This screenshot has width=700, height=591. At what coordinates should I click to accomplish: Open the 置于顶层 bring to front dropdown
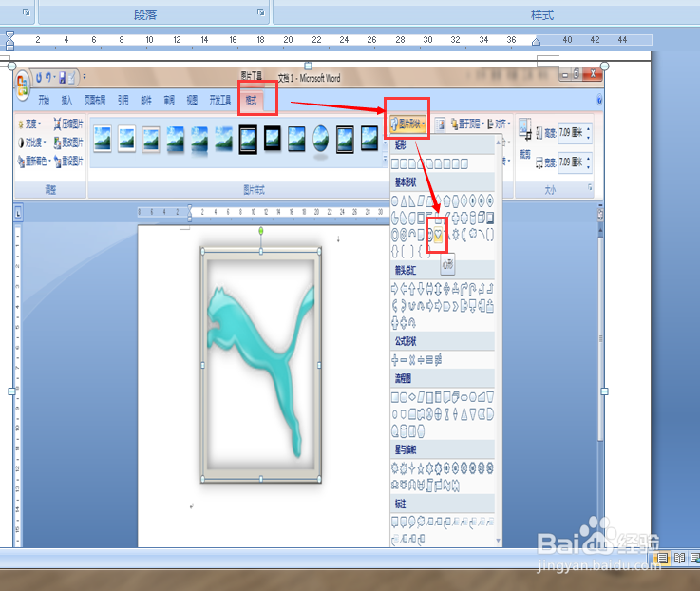(x=467, y=124)
